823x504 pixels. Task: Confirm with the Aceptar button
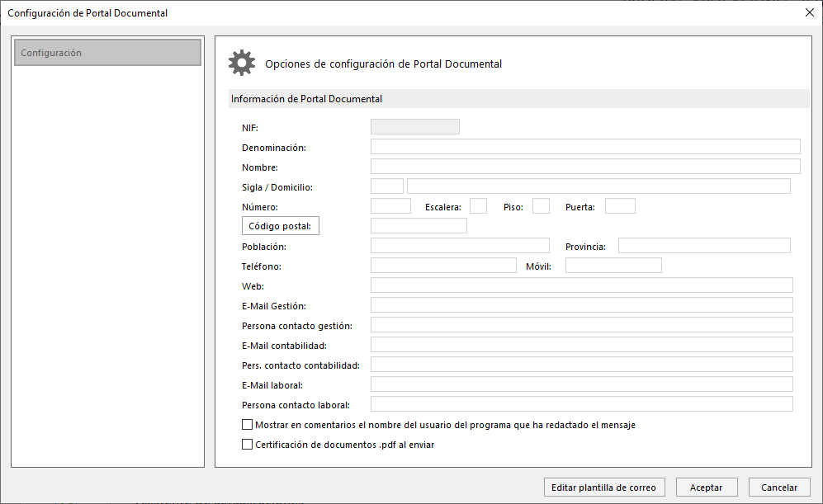pyautogui.click(x=707, y=488)
